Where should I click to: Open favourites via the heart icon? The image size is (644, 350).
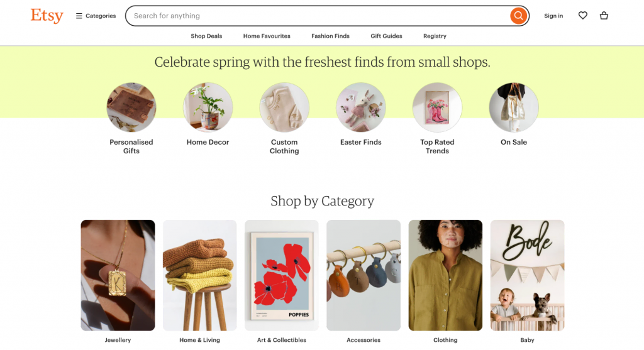583,16
